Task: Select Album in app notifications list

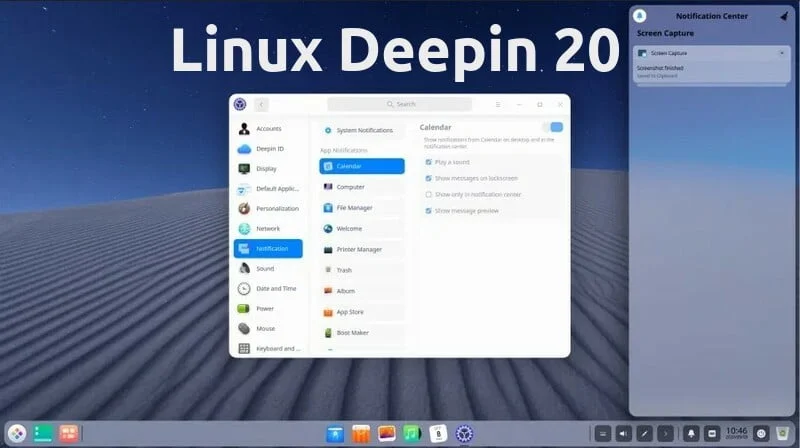Action: coord(362,291)
